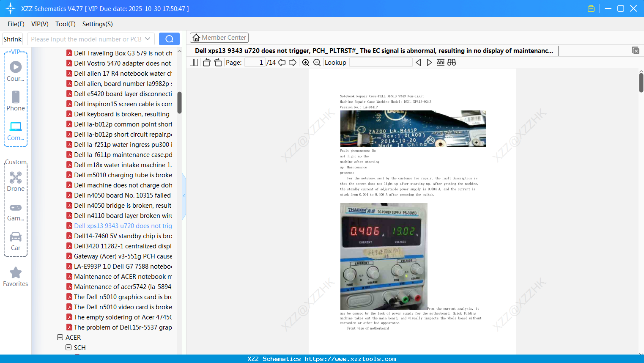Click the blue search button
The width and height of the screenshot is (644, 363).
coord(169,39)
